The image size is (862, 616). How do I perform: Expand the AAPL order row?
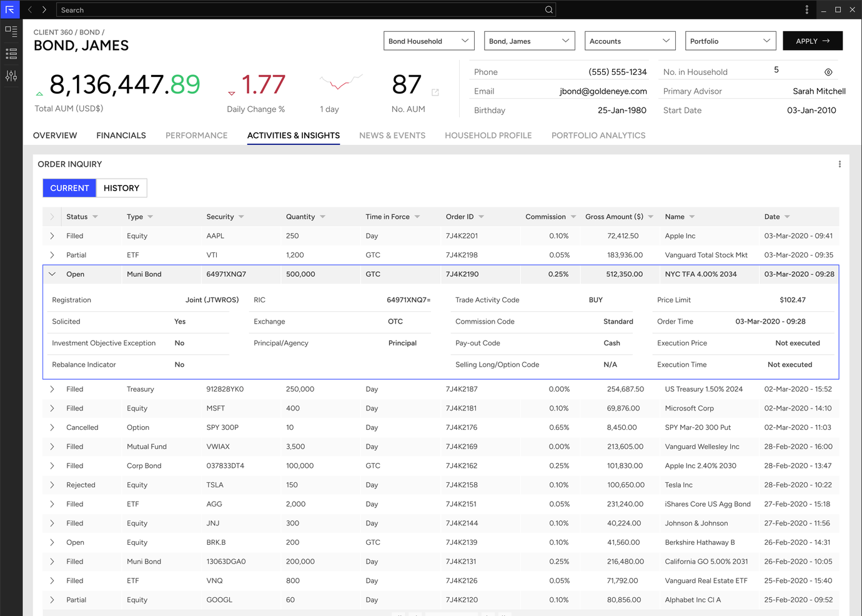pos(52,236)
